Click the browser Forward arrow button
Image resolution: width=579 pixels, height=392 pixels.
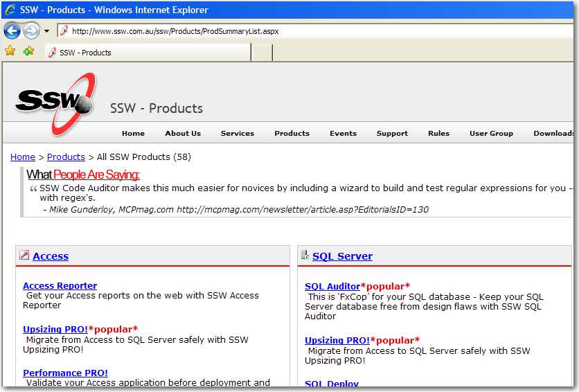pos(31,30)
